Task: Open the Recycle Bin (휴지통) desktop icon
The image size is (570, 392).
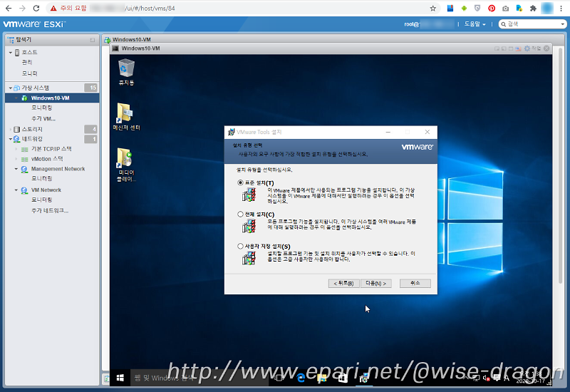Action: click(126, 72)
